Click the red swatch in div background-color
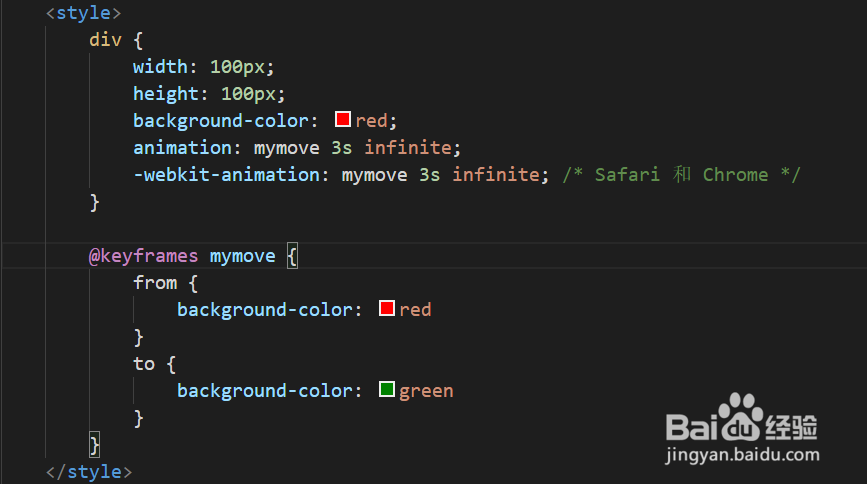867x484 pixels. tap(343, 119)
